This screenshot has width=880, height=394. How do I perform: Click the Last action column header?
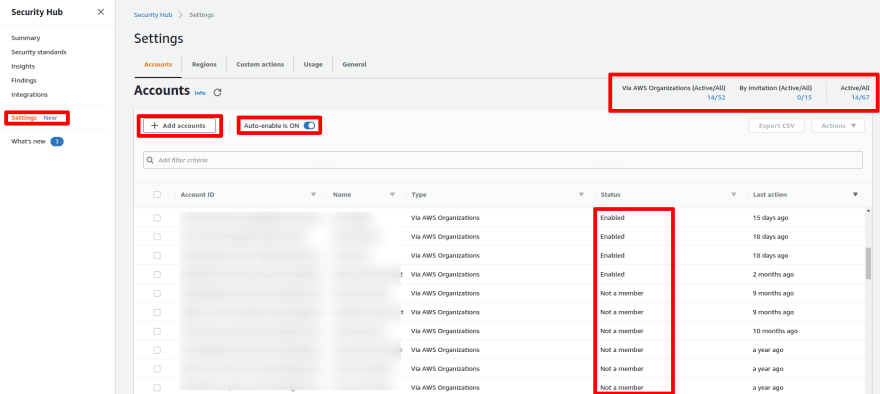tap(769, 195)
